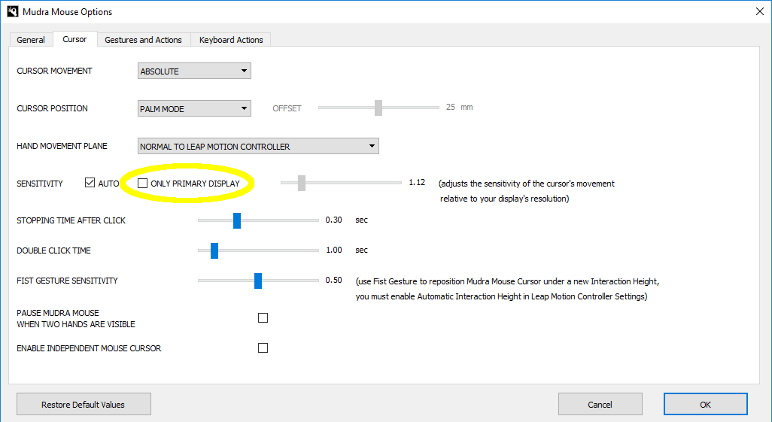The height and width of the screenshot is (422, 772).
Task: Click the Double Click Time slider handle
Action: [214, 251]
